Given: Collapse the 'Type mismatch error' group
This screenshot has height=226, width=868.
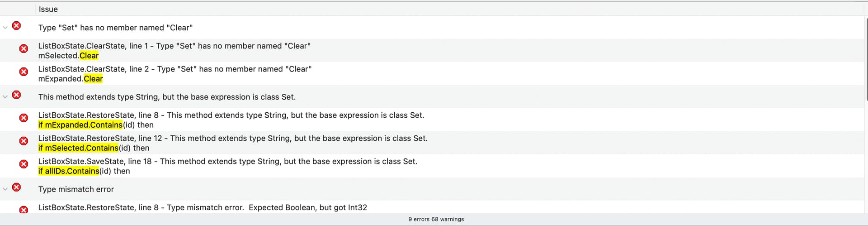Looking at the screenshot, I should pos(5,189).
